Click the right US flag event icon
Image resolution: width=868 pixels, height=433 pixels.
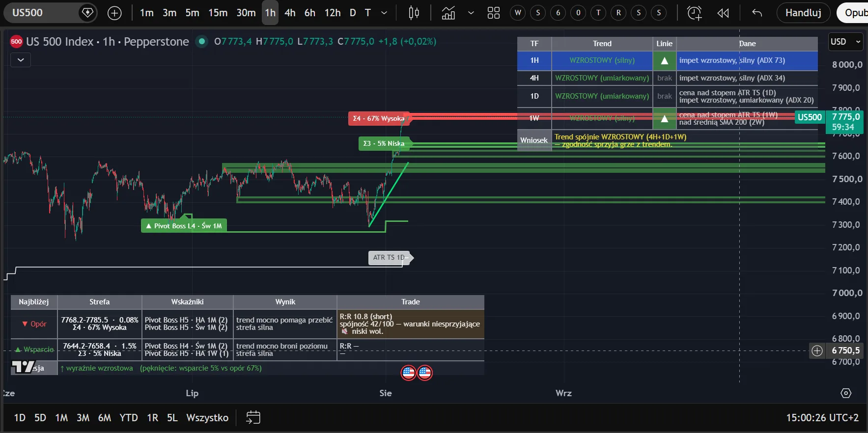point(424,373)
